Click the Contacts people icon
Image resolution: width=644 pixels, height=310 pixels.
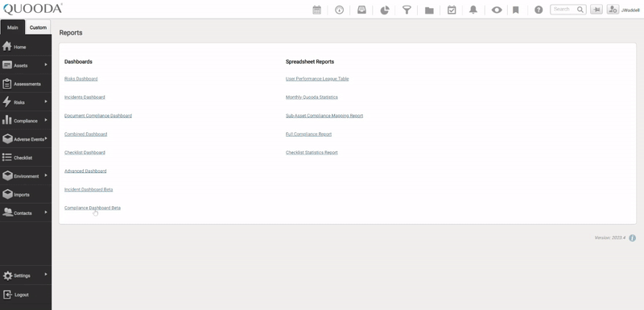pyautogui.click(x=7, y=213)
